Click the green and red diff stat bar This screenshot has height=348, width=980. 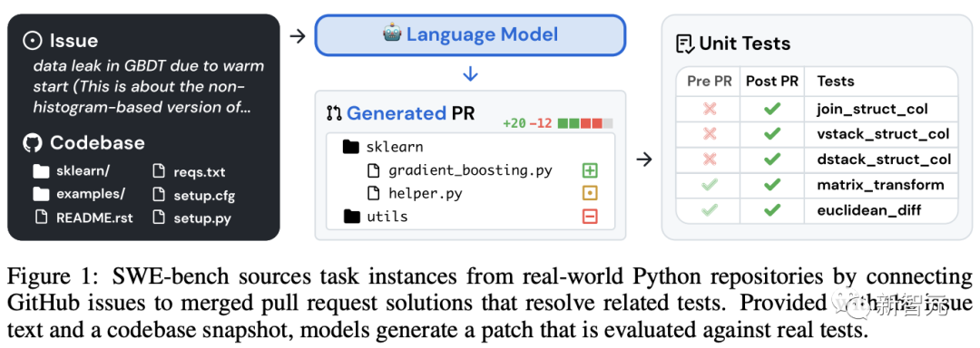585,123
